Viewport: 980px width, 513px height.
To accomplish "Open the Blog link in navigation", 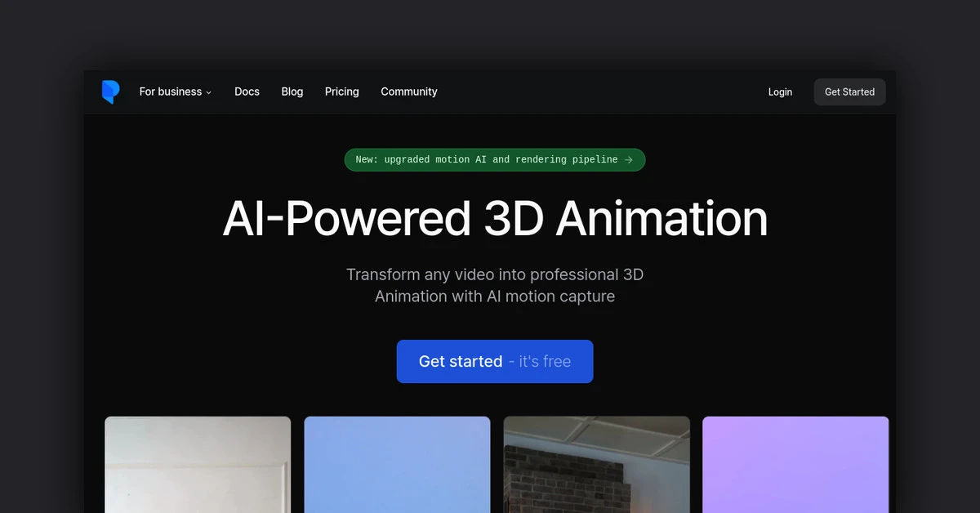I will (x=292, y=92).
